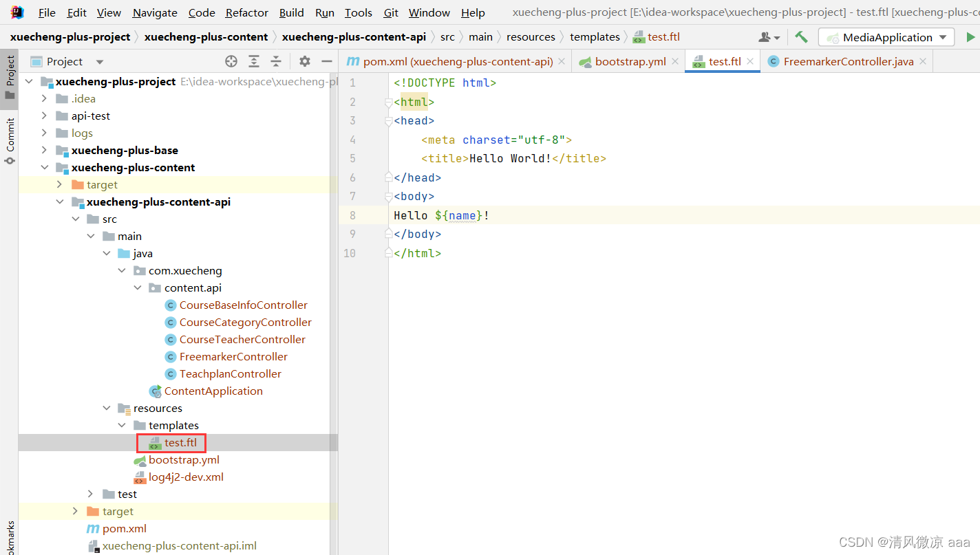This screenshot has height=555, width=980.
Task: Collapse the templates folder
Action: [x=122, y=426]
